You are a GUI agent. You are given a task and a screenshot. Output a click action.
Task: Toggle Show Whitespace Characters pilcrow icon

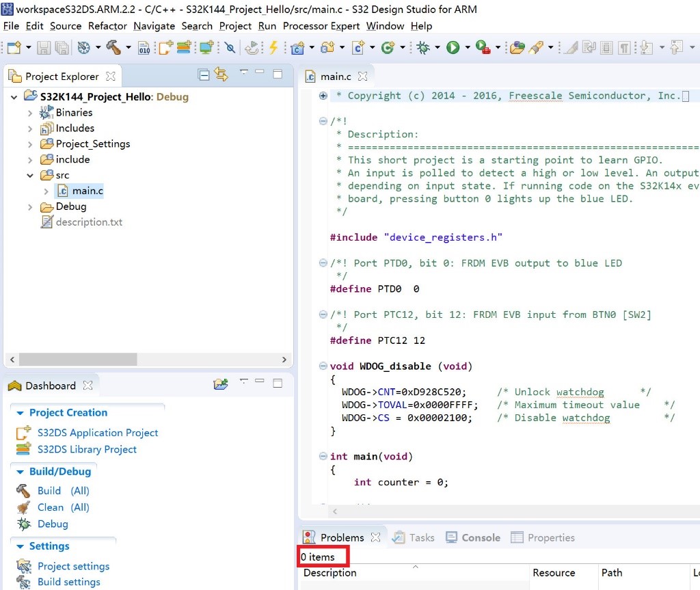pos(625,47)
